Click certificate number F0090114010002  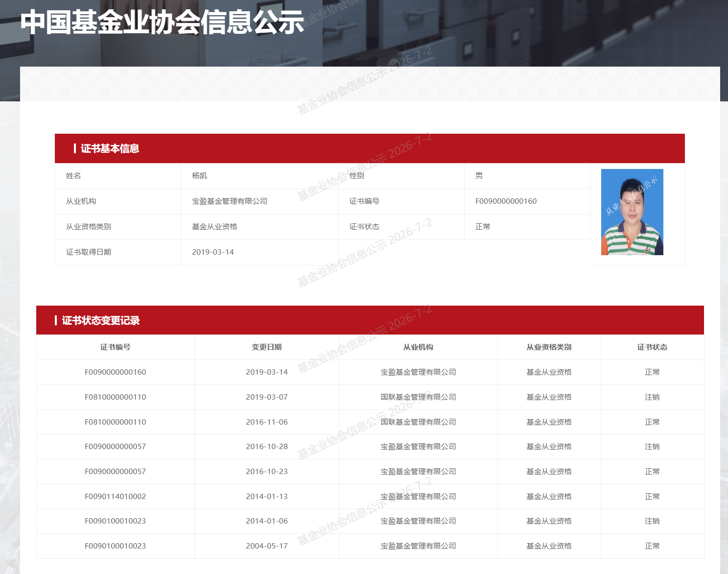click(x=116, y=497)
